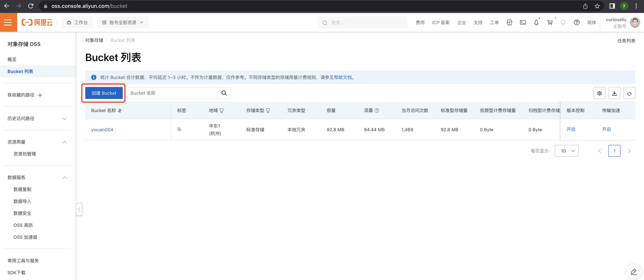The width and height of the screenshot is (644, 280).
Task: Open page size dropdown showing 10
Action: pos(566,151)
